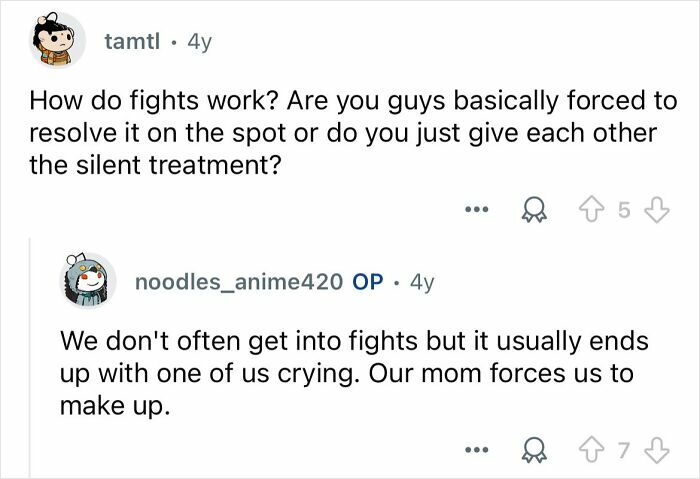Viewport: 700px width, 479px height.
Task: Collapse the reply thread using the vertical line
Action: 30,357
